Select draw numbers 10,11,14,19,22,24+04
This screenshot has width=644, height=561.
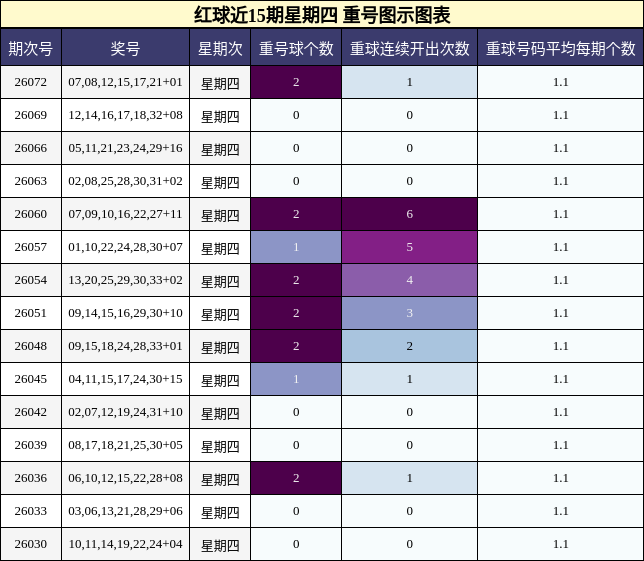(x=125, y=544)
